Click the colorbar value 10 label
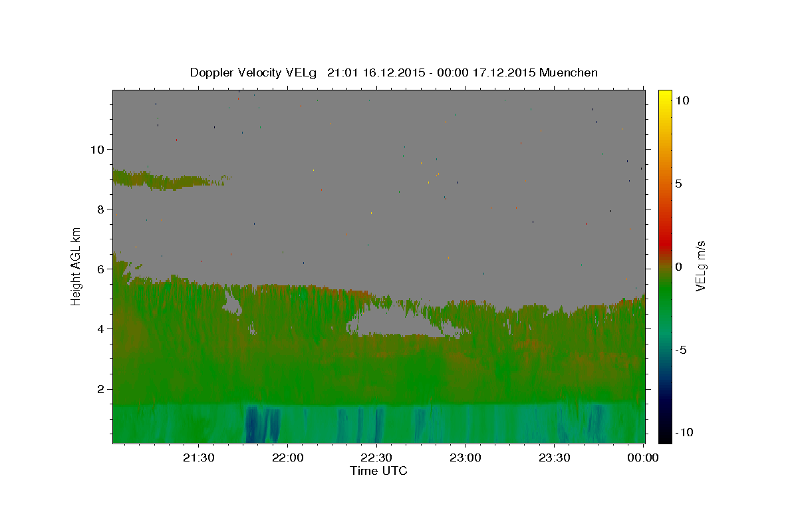This screenshot has width=798, height=532. click(682, 100)
